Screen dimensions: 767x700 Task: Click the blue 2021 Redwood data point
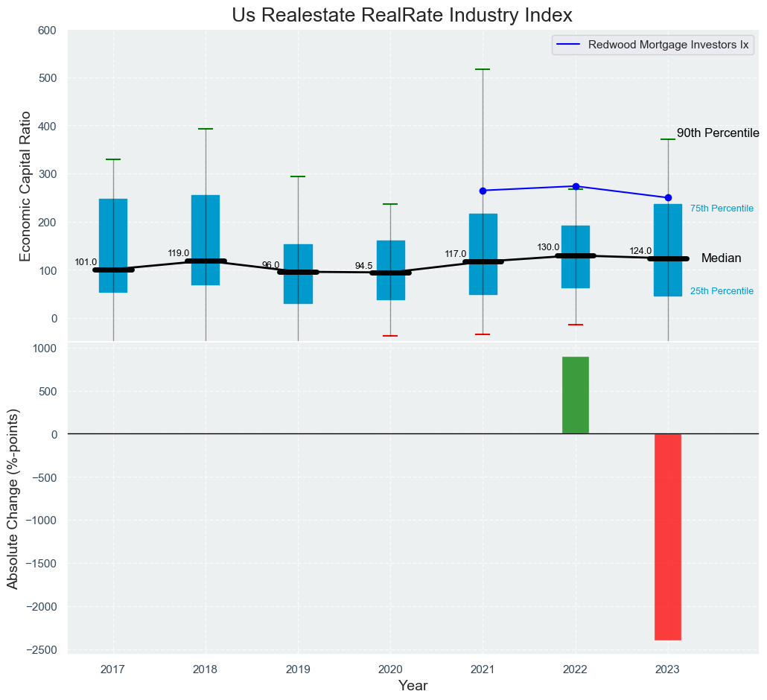483,191
